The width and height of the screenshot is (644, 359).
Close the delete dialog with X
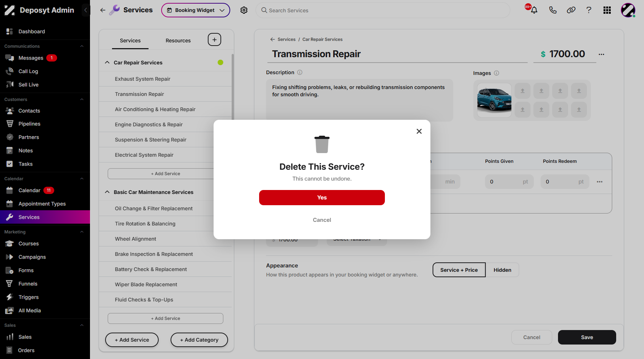419,131
